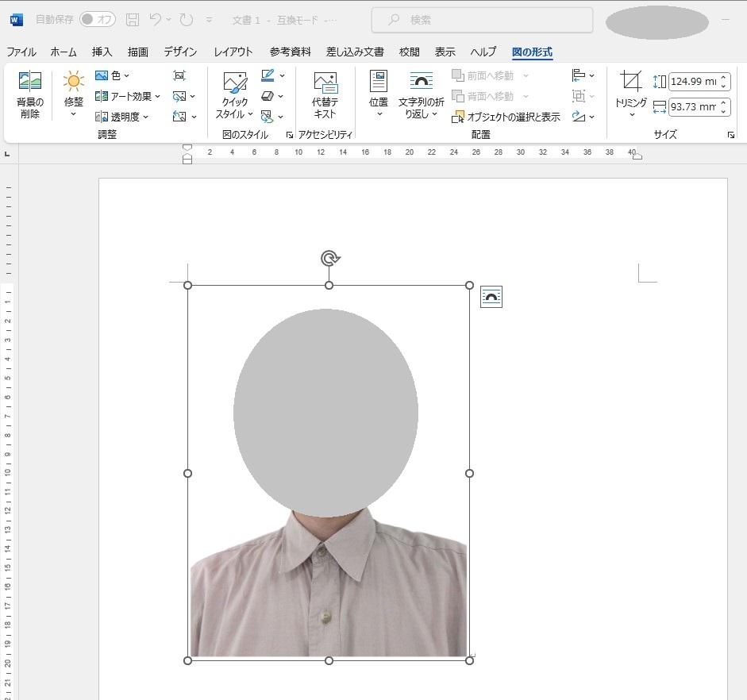Switch to the 挿入 tab

[x=102, y=52]
